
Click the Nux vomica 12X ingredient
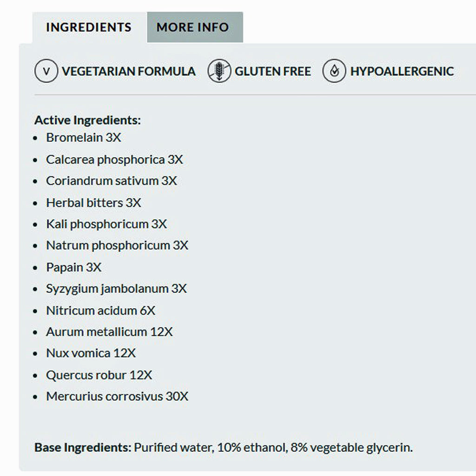click(x=90, y=353)
